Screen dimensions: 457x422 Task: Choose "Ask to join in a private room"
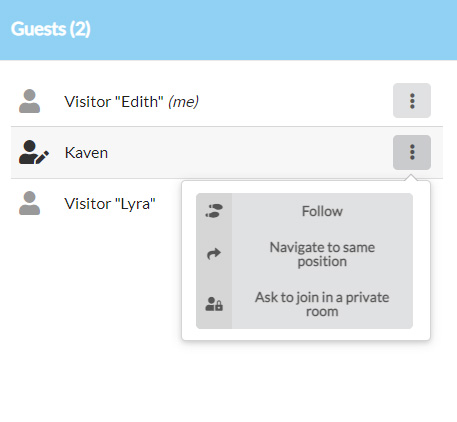pos(304,304)
